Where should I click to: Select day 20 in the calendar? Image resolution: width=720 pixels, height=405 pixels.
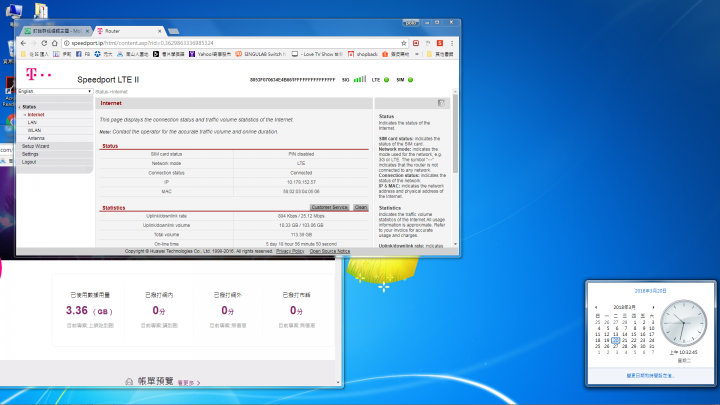click(616, 340)
